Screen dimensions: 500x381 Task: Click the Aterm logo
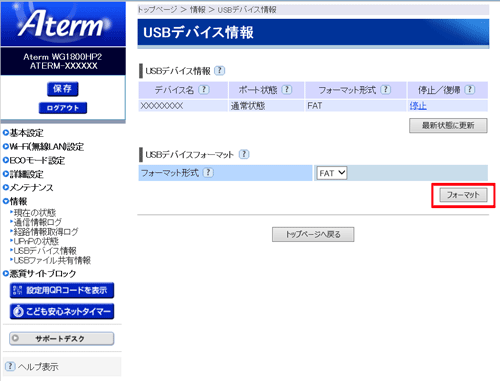pyautogui.click(x=63, y=23)
